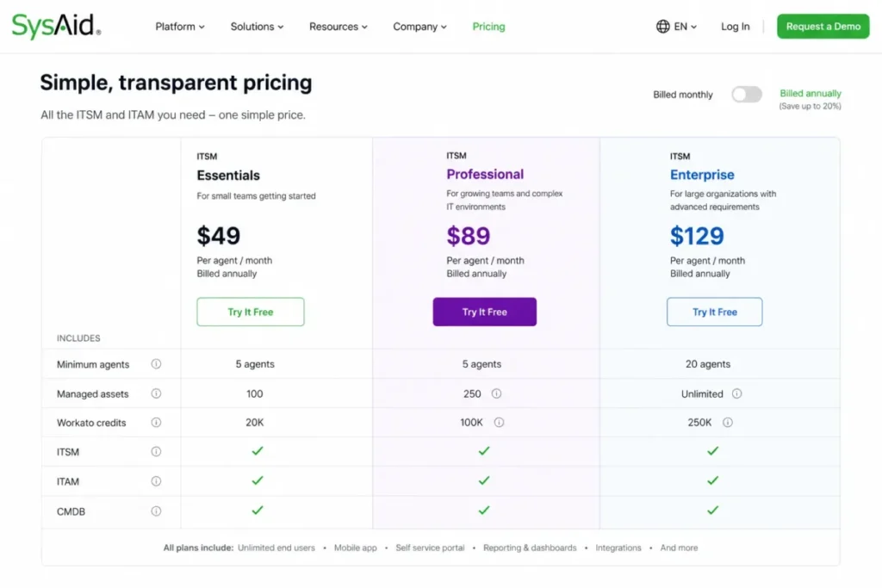Click the INCLUDES label

tap(78, 337)
